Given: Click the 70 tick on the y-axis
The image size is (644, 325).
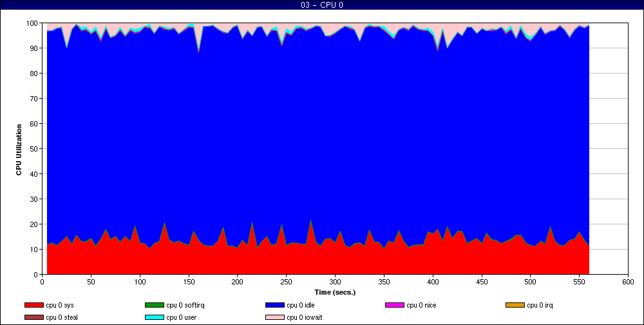Looking at the screenshot, I should (x=35, y=99).
